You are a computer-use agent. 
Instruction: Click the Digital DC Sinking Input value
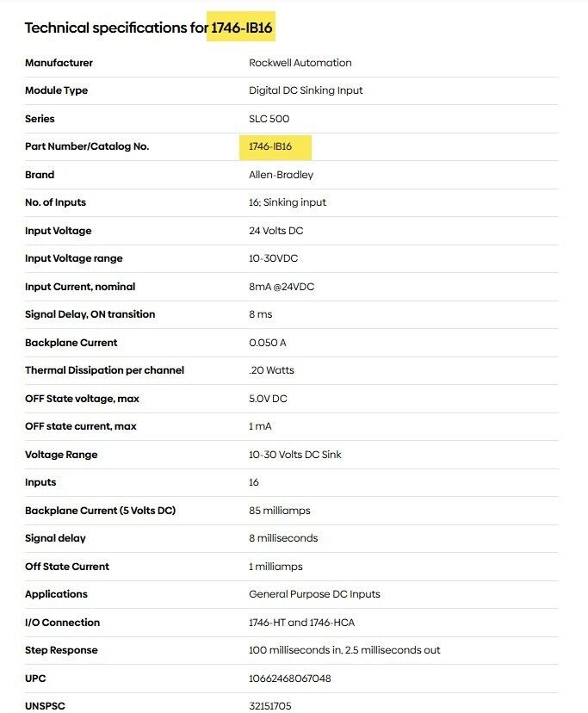306,91
